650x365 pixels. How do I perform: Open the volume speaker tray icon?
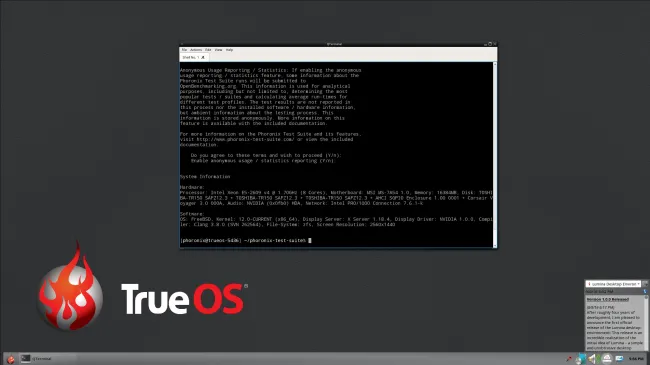[592, 358]
